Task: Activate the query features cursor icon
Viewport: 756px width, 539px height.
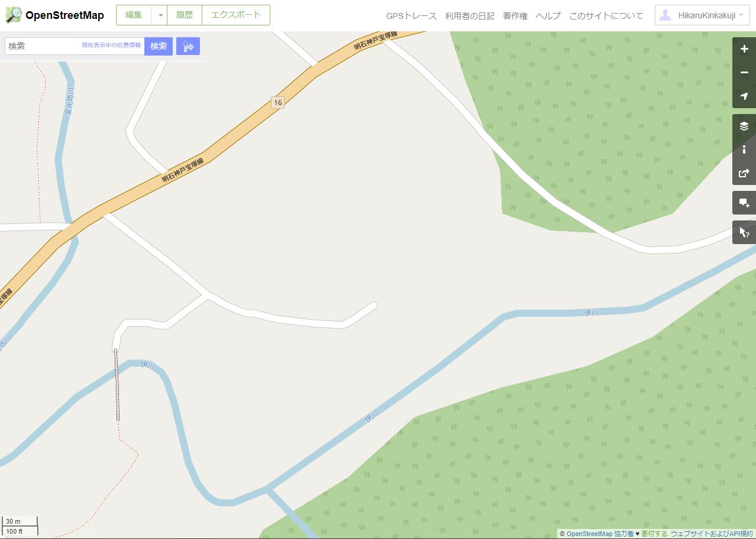Action: pos(744,232)
